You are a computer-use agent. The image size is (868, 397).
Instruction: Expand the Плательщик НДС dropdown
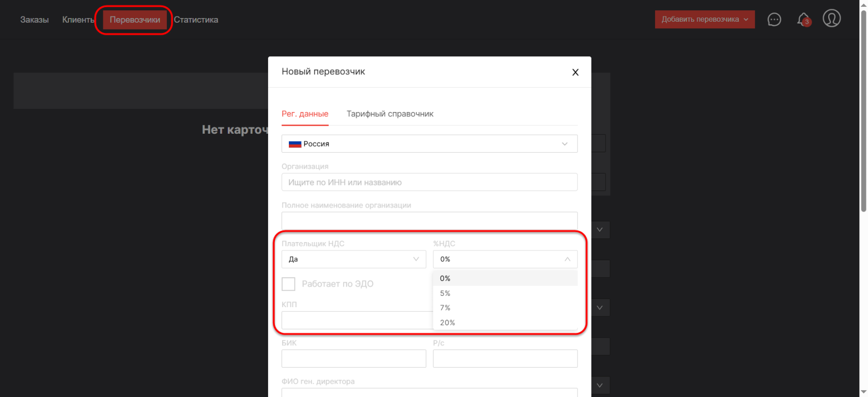[353, 259]
